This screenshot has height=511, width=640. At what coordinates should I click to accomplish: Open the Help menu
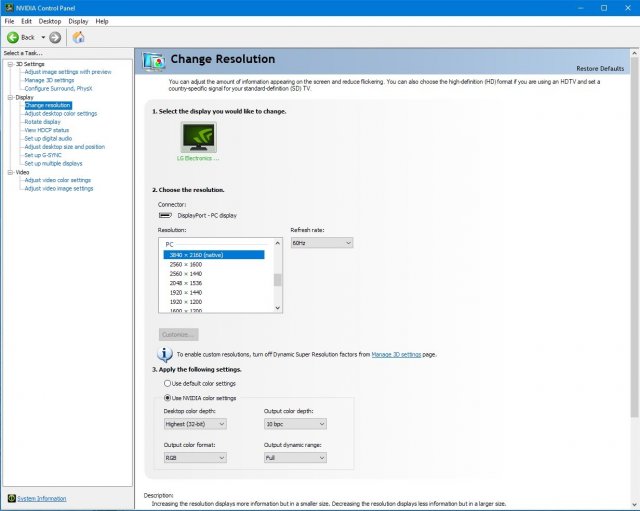tap(102, 21)
